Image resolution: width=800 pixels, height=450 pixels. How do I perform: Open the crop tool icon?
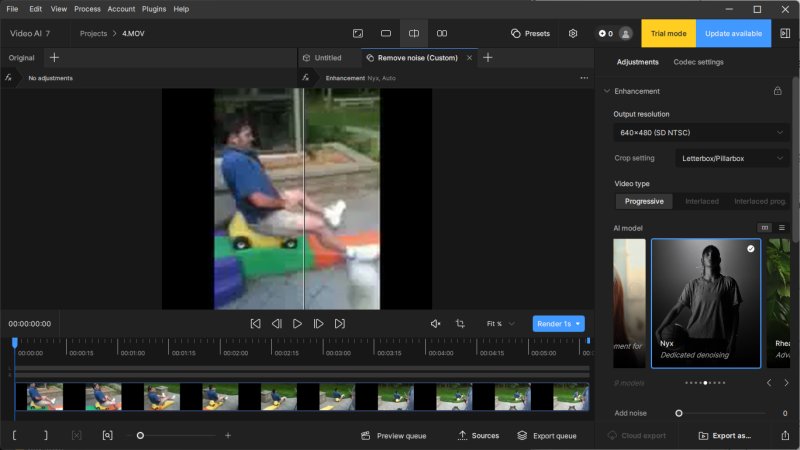(x=460, y=324)
